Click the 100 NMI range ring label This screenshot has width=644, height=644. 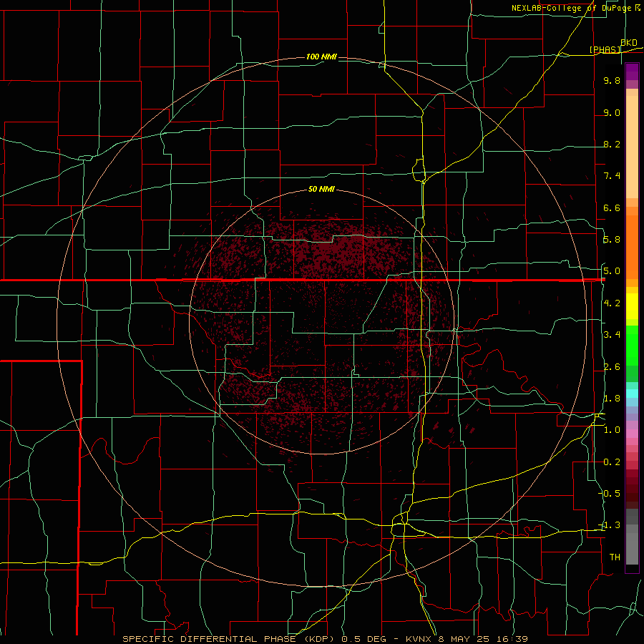tap(321, 57)
